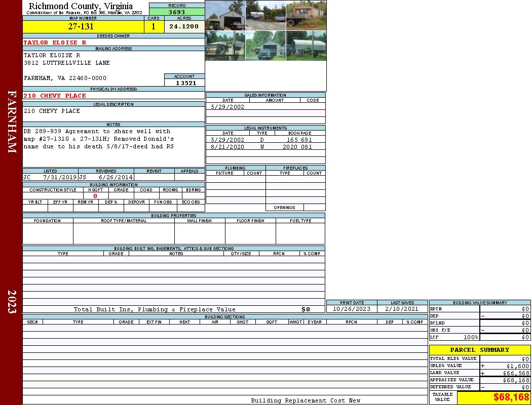Click the BUILDING VALUE SUMMARY header
The height and width of the screenshot is (405, 532).
pyautogui.click(x=480, y=303)
